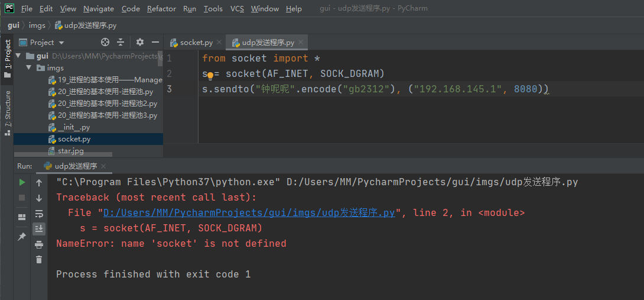Close the udp发送程序 Run tab
644x300 pixels.
[103, 166]
